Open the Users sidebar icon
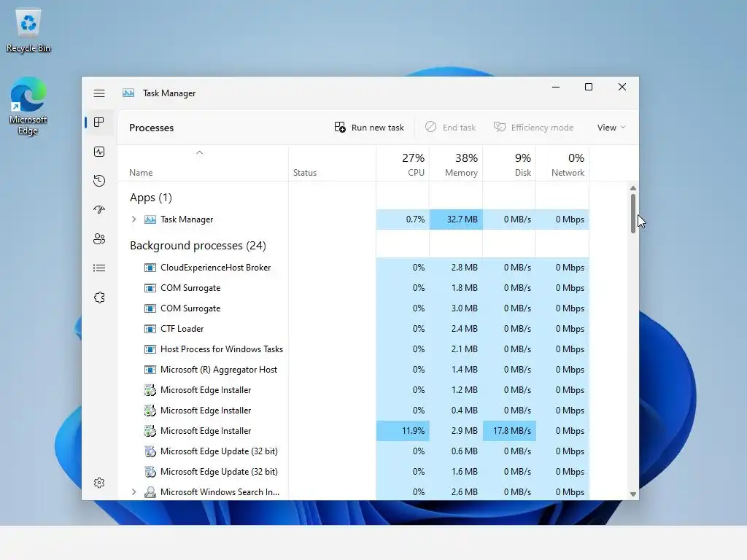The image size is (747, 560). pyautogui.click(x=99, y=238)
